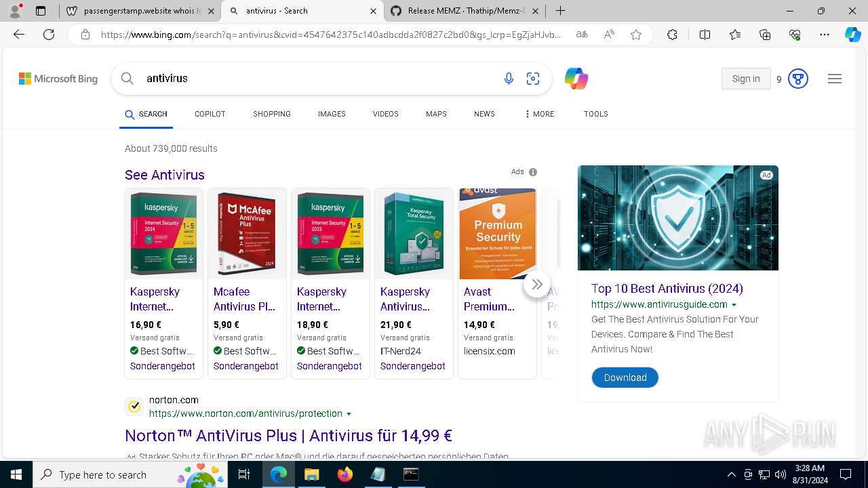Expand the MORE search options
The image size is (868, 488).
coord(539,114)
